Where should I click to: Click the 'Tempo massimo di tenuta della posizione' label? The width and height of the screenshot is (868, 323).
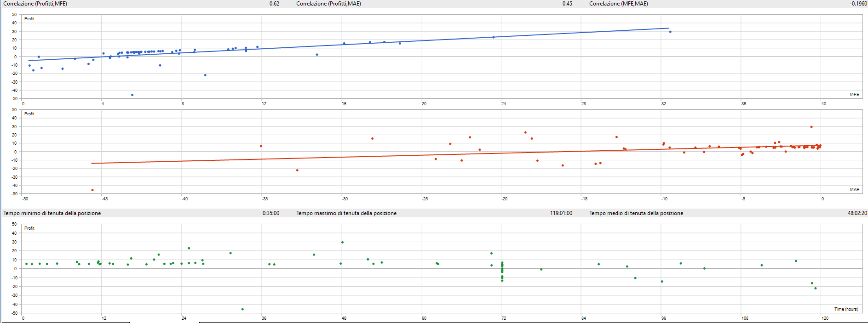point(346,213)
